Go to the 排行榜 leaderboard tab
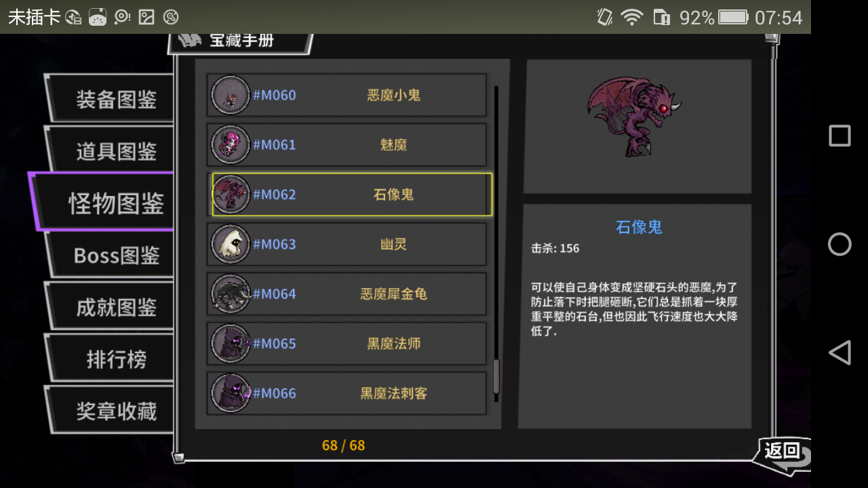This screenshot has height=488, width=868. click(112, 359)
